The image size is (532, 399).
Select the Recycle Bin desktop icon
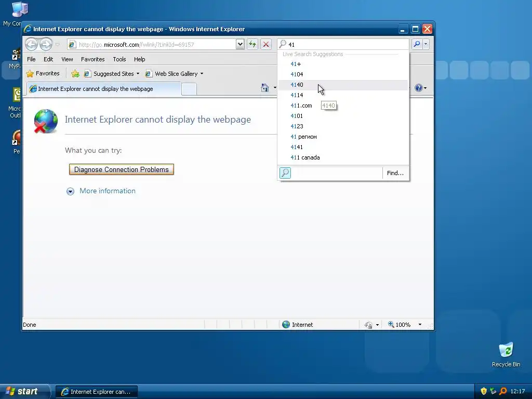(506, 354)
